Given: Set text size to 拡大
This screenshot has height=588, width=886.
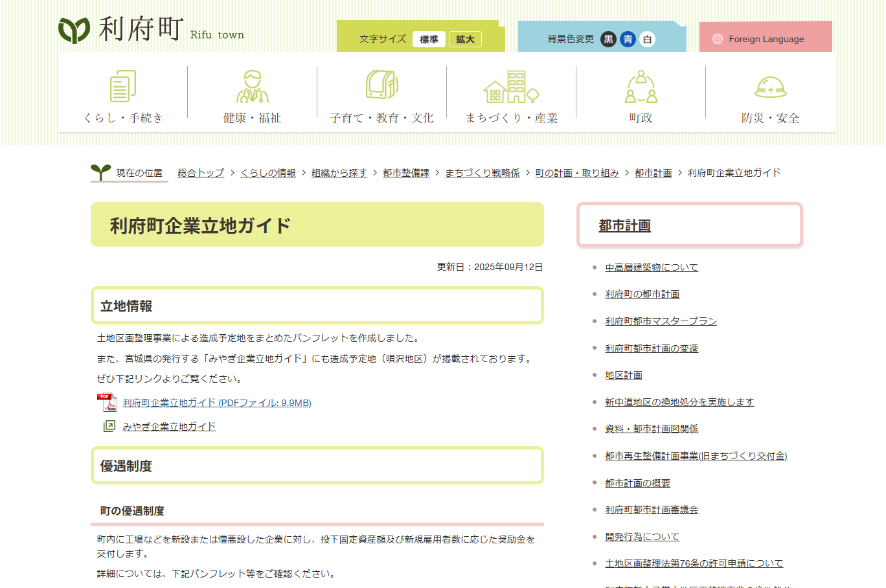Looking at the screenshot, I should tap(465, 40).
